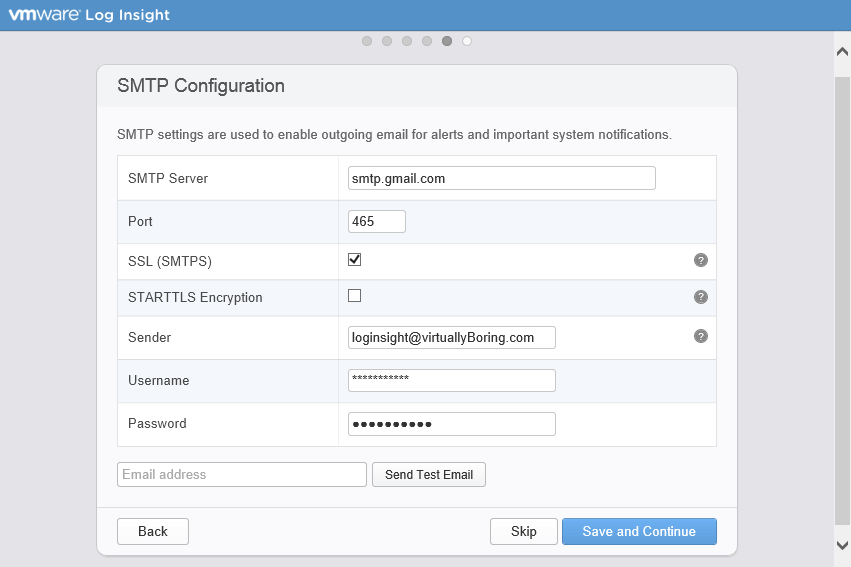Click the VMware Log Insight logo
This screenshot has height=567, width=851.
tap(90, 15)
